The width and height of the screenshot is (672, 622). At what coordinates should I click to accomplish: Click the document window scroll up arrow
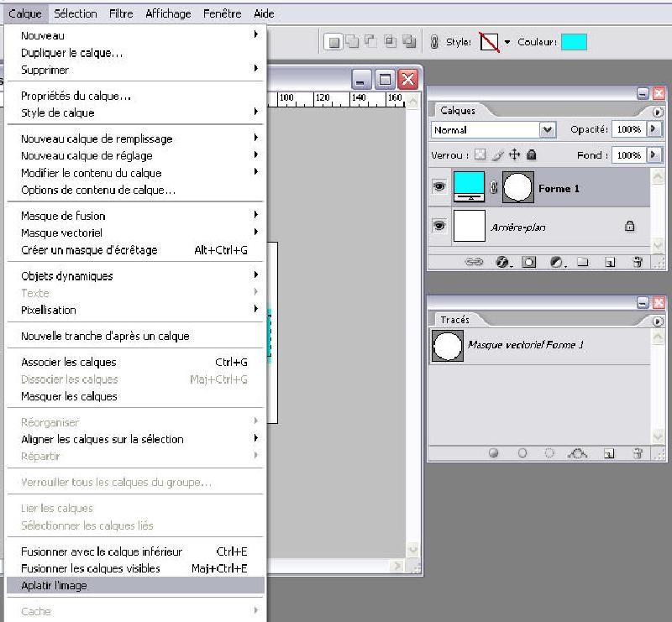point(412,102)
